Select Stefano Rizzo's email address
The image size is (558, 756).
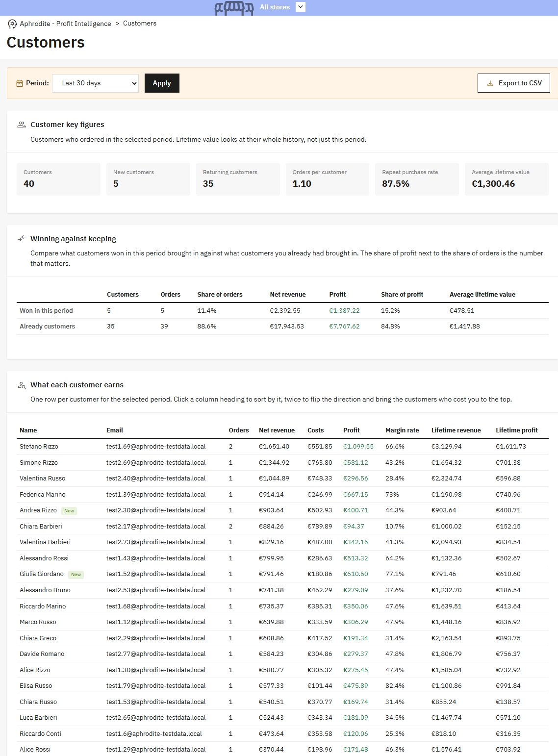pyautogui.click(x=156, y=447)
